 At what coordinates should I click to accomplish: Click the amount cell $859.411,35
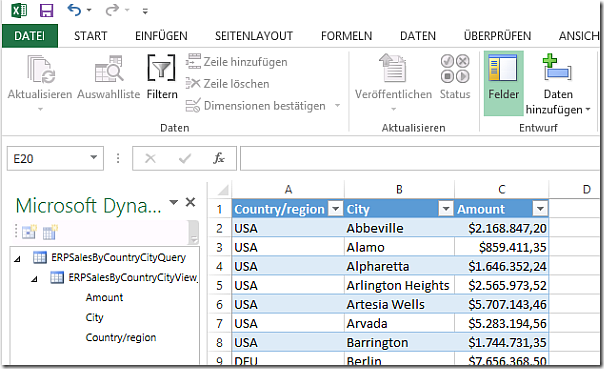502,247
